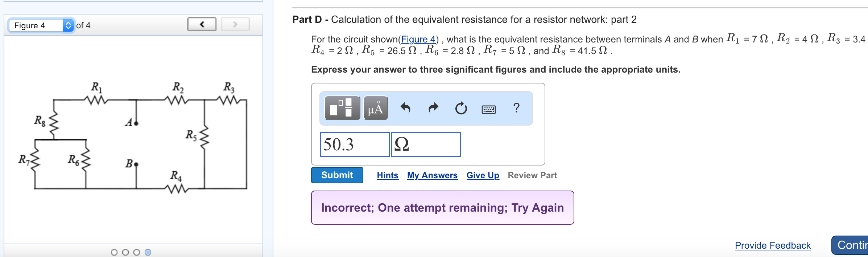Open the templates fraction tool
Screen dimensions: 868x257
pos(342,108)
